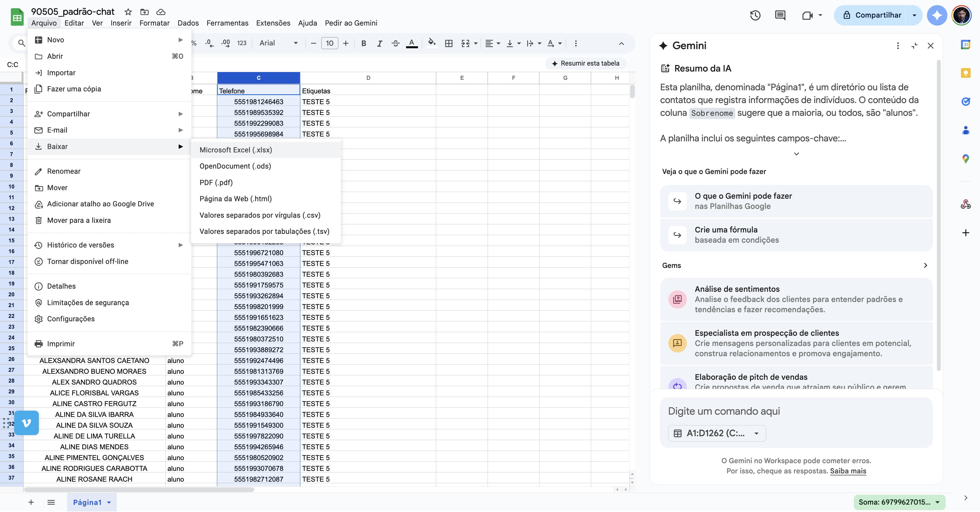The image size is (980, 512).
Task: Open text rotation dropdown
Action: tap(554, 43)
